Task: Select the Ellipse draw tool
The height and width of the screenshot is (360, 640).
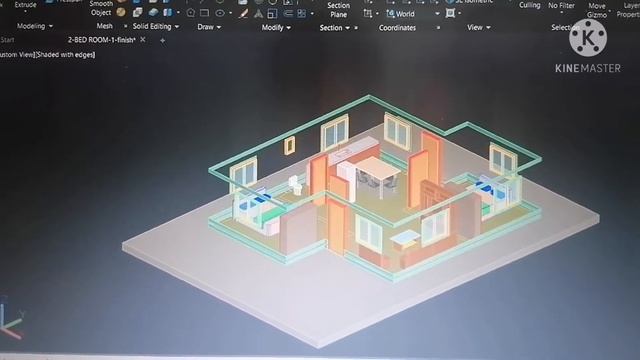Action: 220,13
